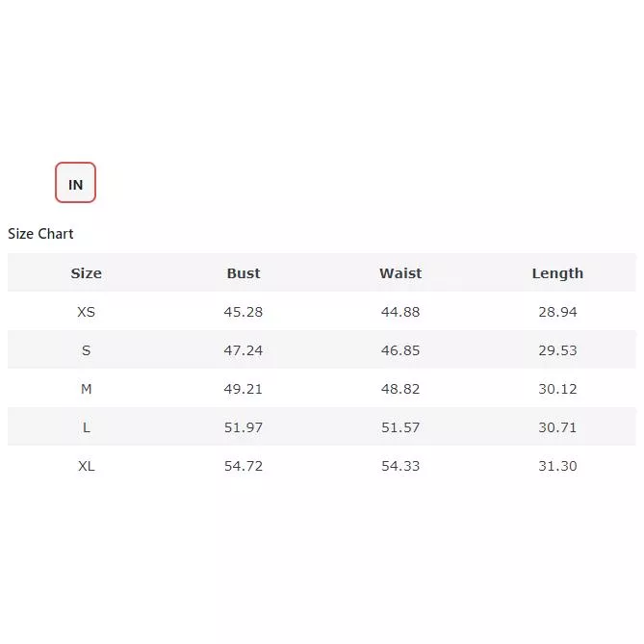Screen dimensions: 644x644
Task: Click M length value 30.12
Action: coord(557,389)
